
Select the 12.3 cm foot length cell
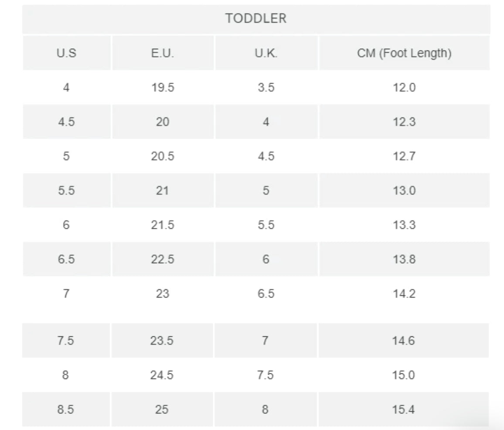point(404,122)
